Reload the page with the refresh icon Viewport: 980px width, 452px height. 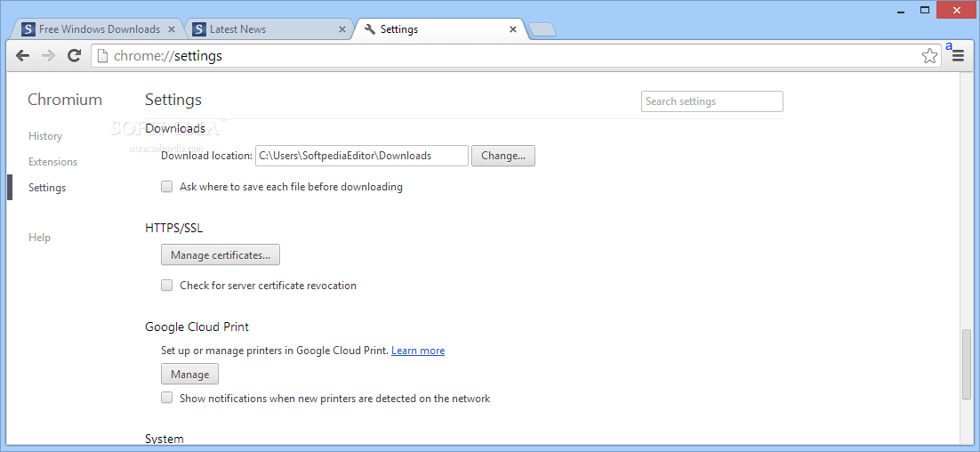pyautogui.click(x=75, y=56)
